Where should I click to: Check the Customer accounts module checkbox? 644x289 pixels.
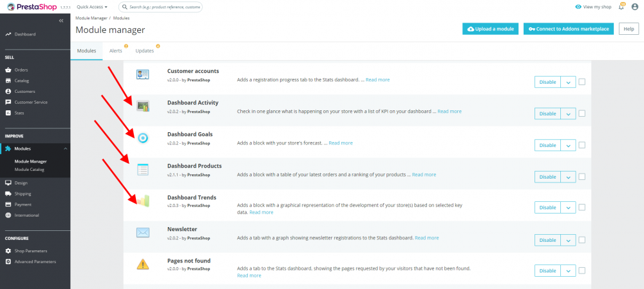click(x=582, y=82)
